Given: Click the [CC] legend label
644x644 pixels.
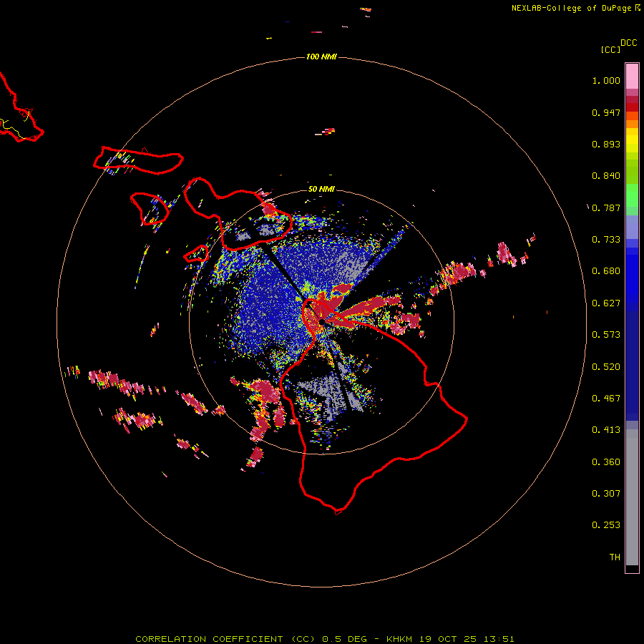Looking at the screenshot, I should tap(610, 49).
